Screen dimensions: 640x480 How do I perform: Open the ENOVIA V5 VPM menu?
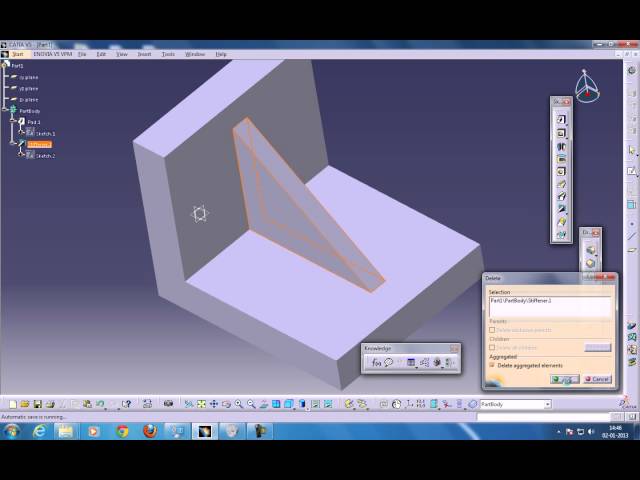pos(53,54)
